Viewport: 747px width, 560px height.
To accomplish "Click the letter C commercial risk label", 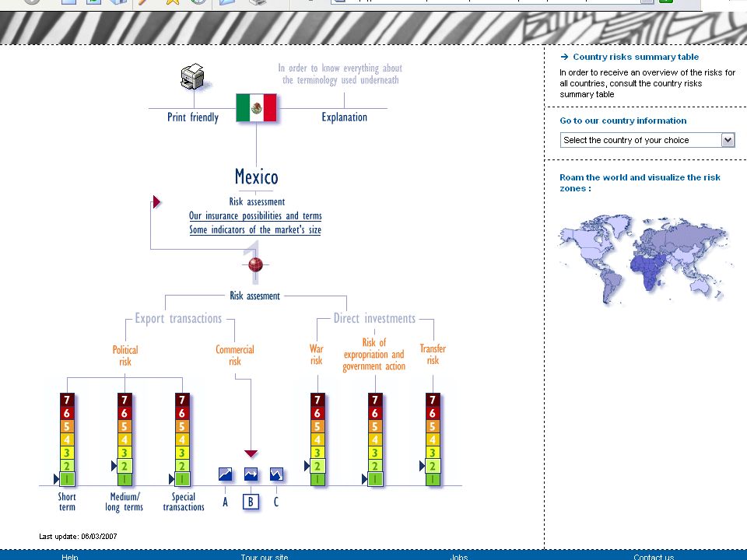I will point(275,502).
